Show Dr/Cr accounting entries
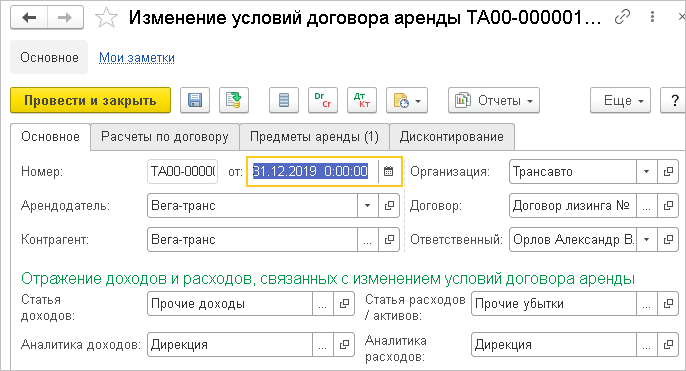686x371 pixels. point(323,101)
